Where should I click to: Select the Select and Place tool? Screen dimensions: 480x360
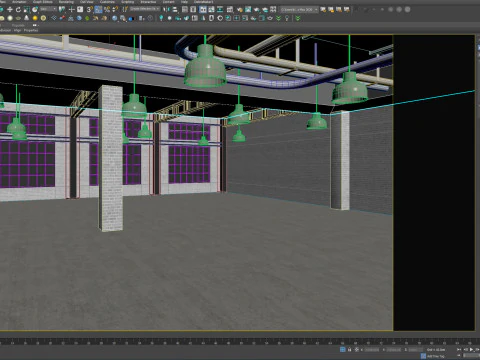[35, 9]
